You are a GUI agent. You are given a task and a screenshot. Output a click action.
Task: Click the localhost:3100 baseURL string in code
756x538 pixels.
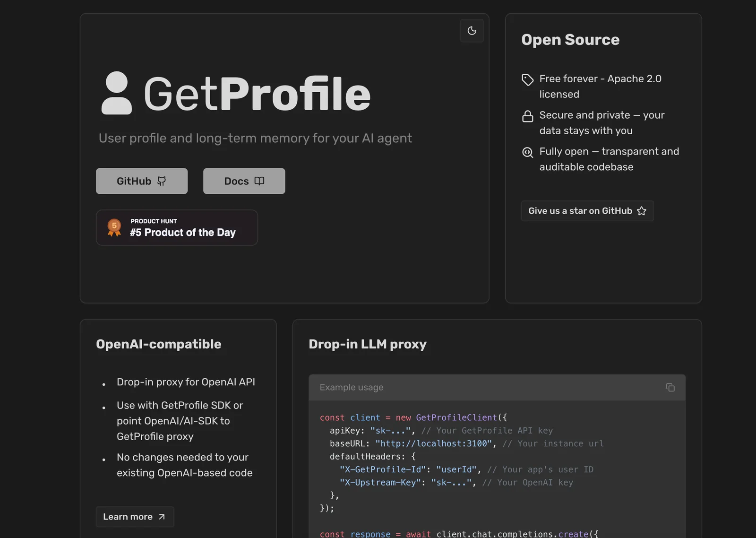[x=433, y=443]
